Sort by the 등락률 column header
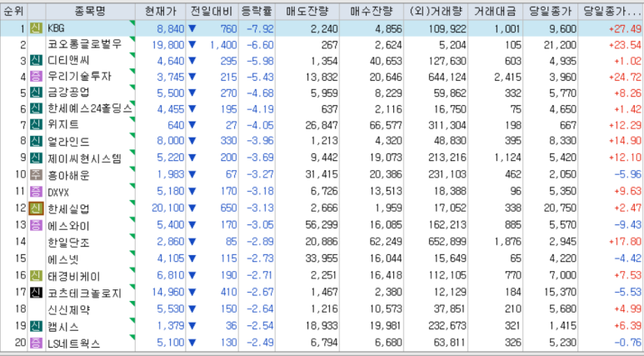The image size is (644, 356). coord(257,11)
